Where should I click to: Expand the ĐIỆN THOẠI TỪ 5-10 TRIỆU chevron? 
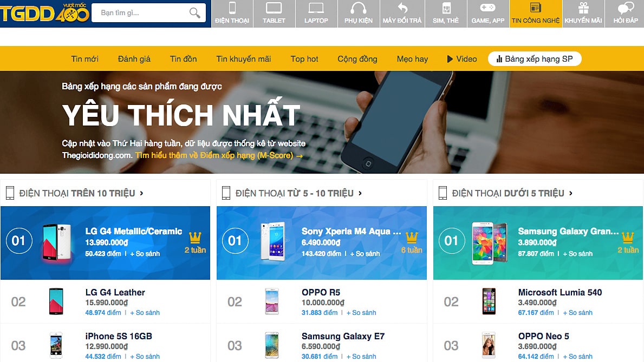(360, 193)
